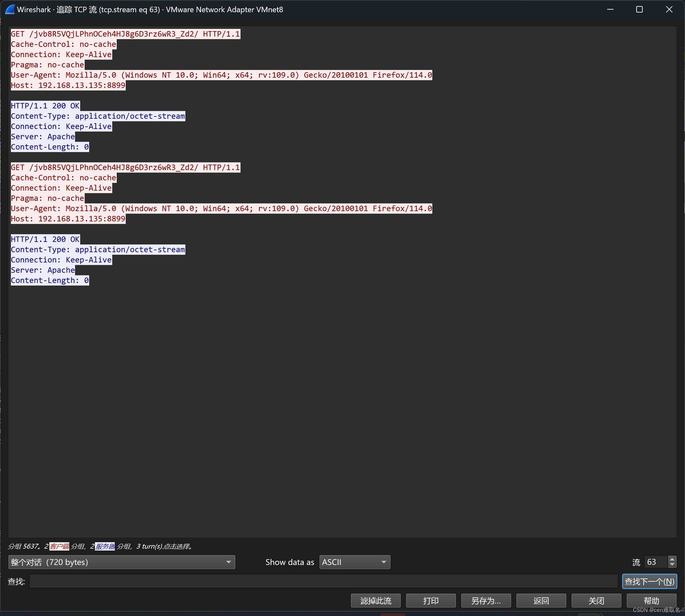685x616 pixels.
Task: Close the Follow TCP Stream window
Action: (669, 10)
